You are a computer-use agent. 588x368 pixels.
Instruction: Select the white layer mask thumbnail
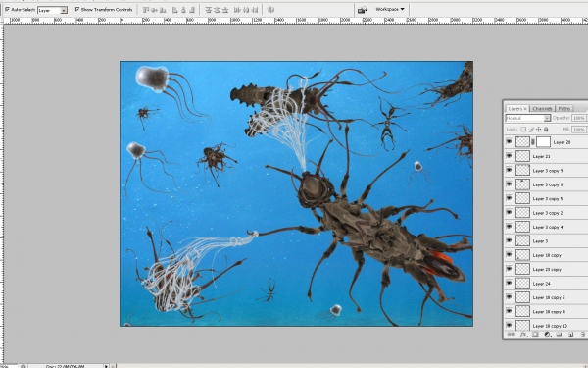coord(543,142)
